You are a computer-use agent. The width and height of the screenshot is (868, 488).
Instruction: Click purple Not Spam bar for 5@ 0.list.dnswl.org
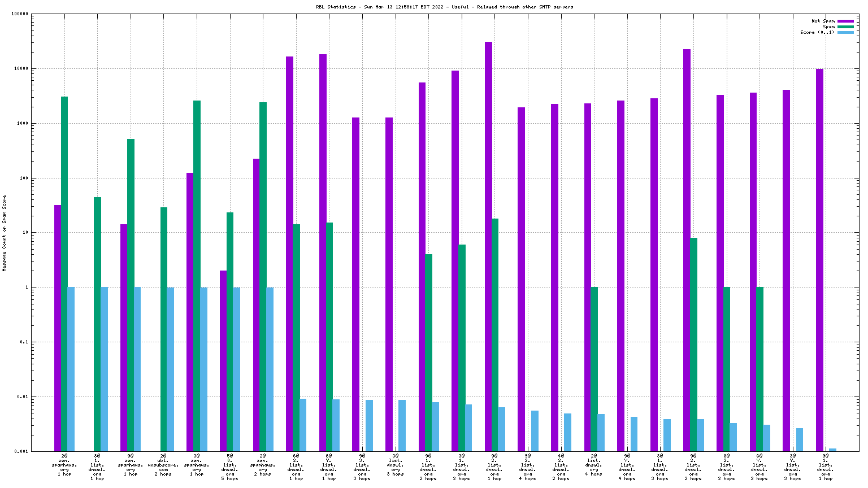(223, 360)
